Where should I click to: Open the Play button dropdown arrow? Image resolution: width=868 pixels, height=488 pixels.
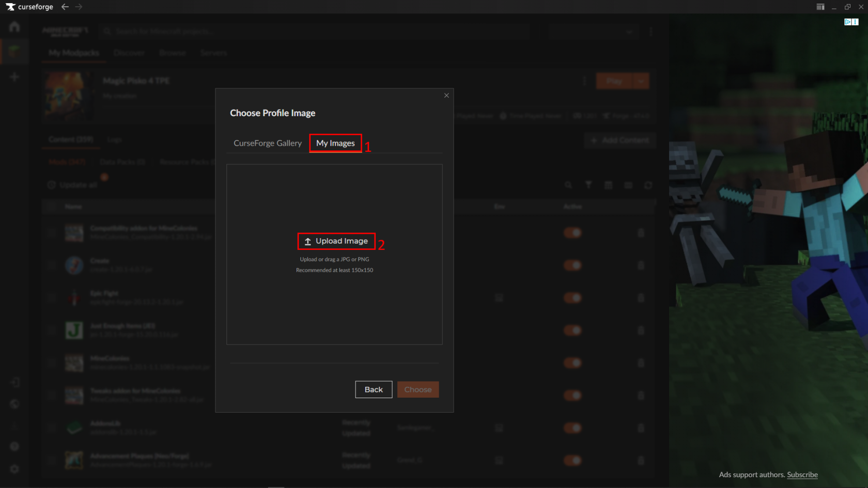pyautogui.click(x=640, y=81)
